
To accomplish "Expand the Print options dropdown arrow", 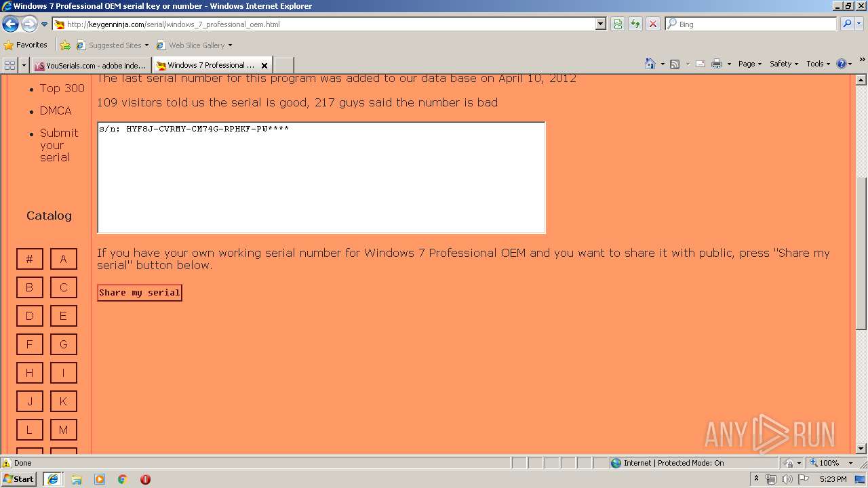I will [x=729, y=64].
